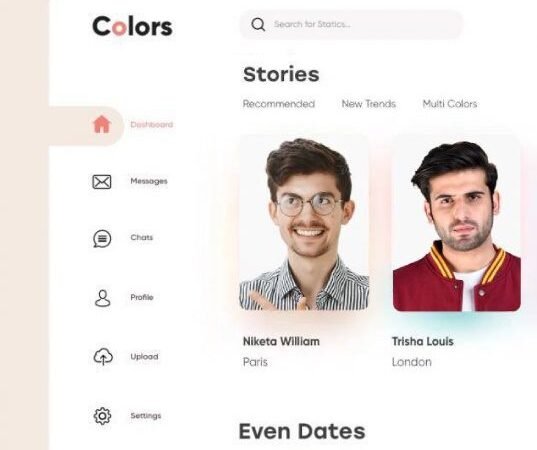Open the Messages menu label
The height and width of the screenshot is (450, 537).
(149, 181)
